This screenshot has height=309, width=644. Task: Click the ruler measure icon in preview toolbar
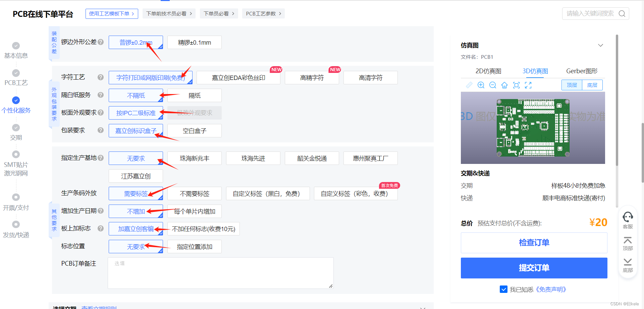[x=469, y=85]
